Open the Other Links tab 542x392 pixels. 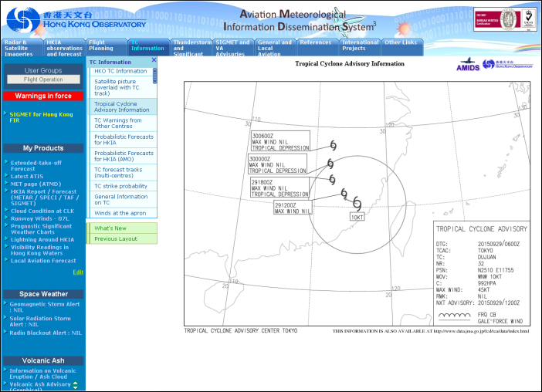tap(402, 48)
